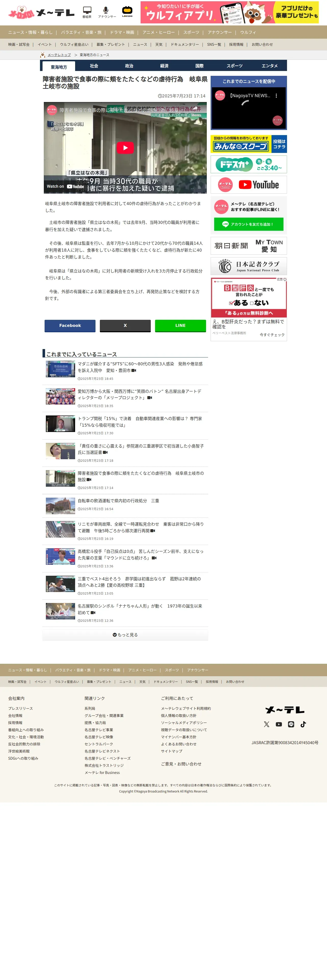Share the article on X
Viewport: 327px width, 980px height.
coord(125,326)
